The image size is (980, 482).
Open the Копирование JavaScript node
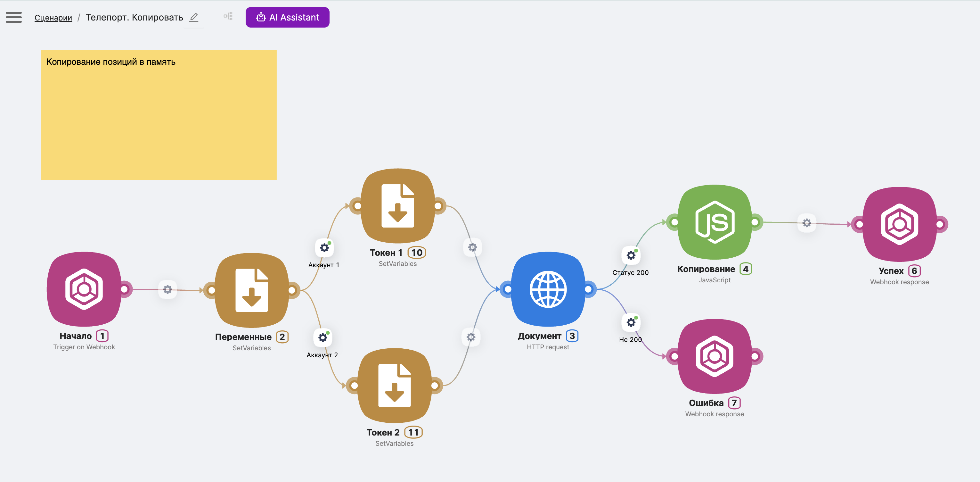tap(715, 222)
